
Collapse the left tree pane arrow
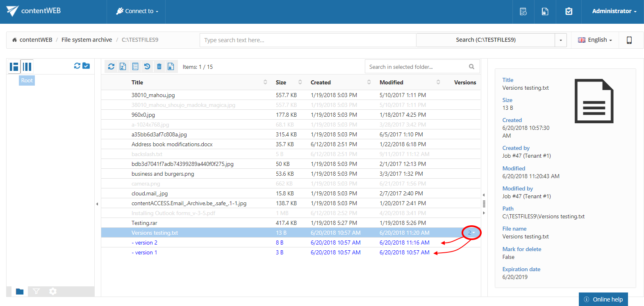[97, 204]
